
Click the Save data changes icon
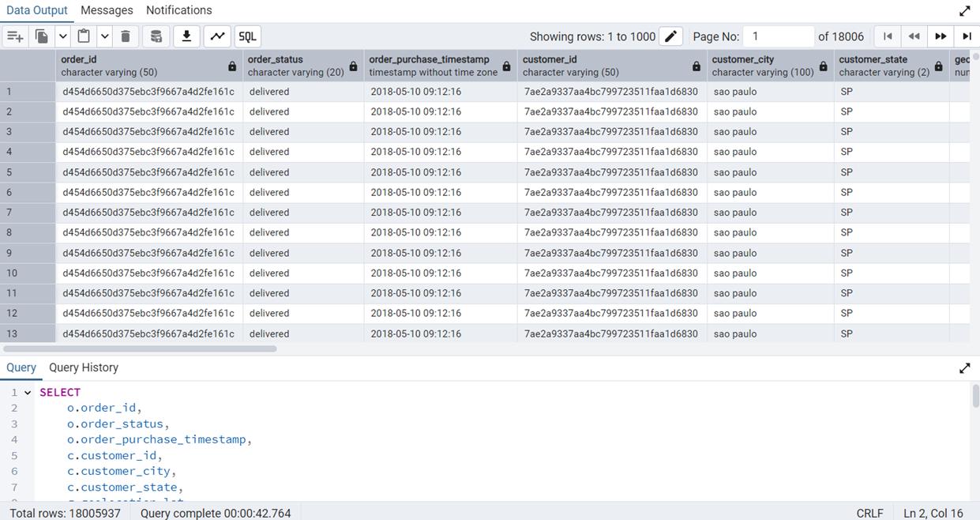tap(156, 36)
